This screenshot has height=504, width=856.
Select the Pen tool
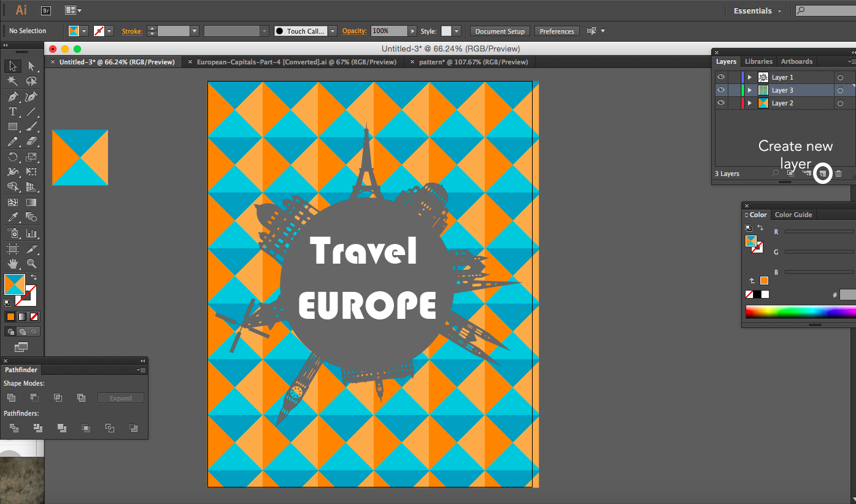[x=12, y=97]
